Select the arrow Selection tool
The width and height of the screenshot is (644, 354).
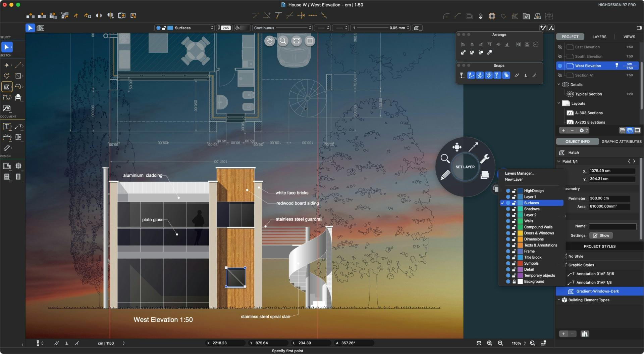pos(7,47)
